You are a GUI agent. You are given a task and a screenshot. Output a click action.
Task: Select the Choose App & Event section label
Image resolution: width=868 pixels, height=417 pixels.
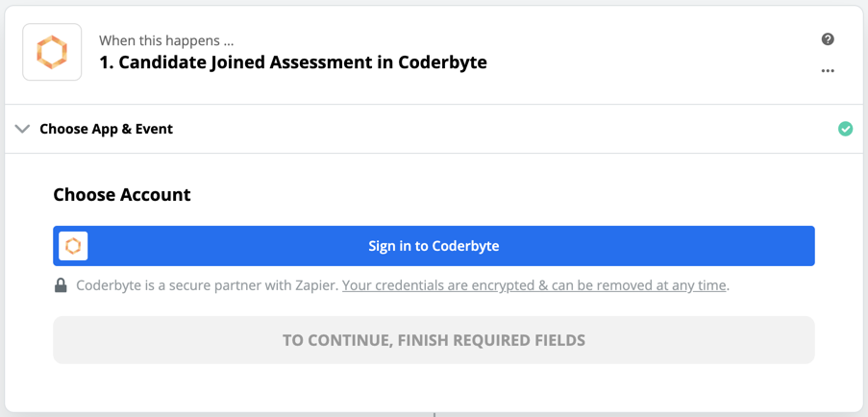[x=106, y=129]
